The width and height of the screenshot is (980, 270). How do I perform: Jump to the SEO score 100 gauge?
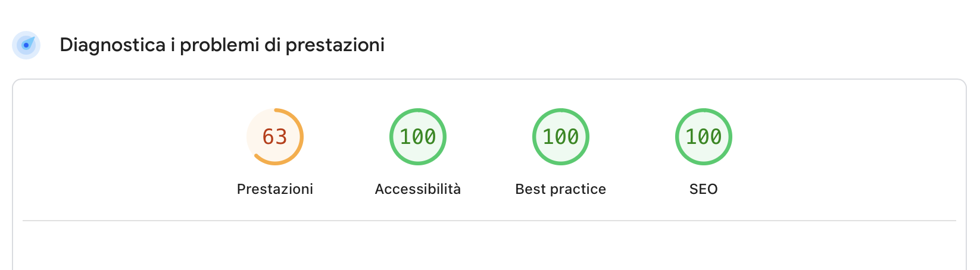click(x=704, y=137)
